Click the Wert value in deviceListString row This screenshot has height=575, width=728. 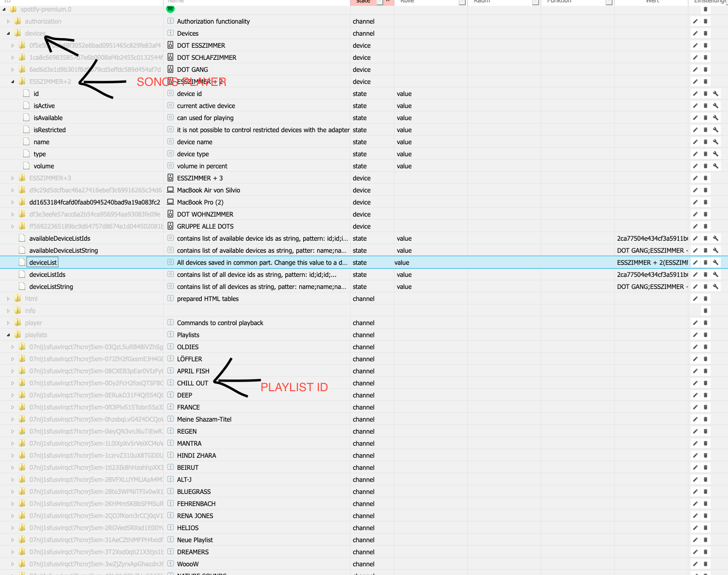pyautogui.click(x=652, y=287)
